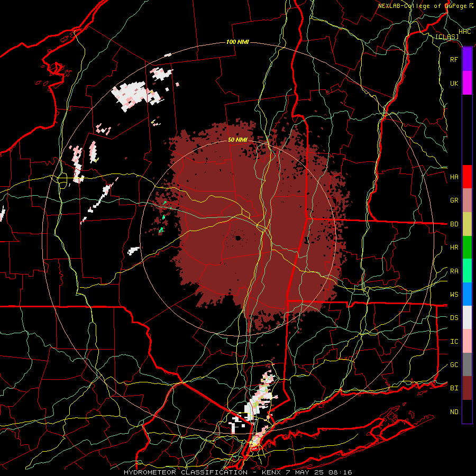Click the purple RF color swatch in legend
This screenshot has width=476, height=476.
pyautogui.click(x=467, y=59)
